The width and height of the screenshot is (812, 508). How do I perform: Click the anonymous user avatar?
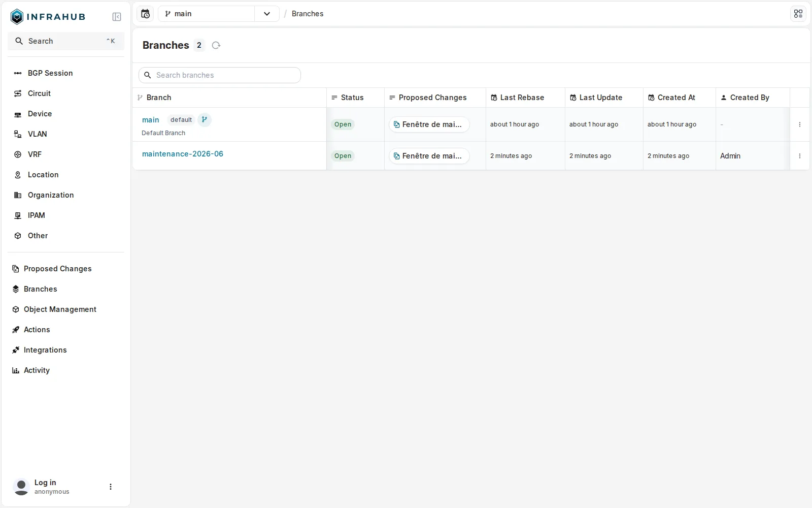coord(21,487)
